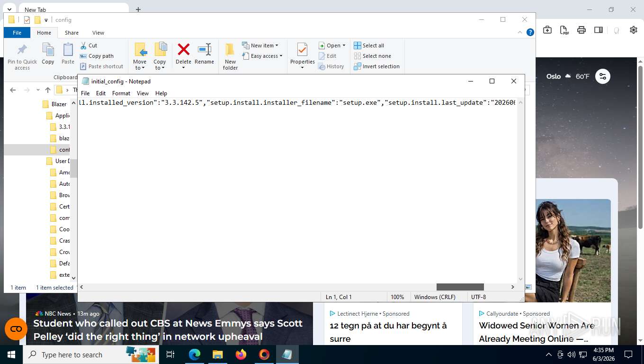Click Copy path in the ribbon

[97, 56]
